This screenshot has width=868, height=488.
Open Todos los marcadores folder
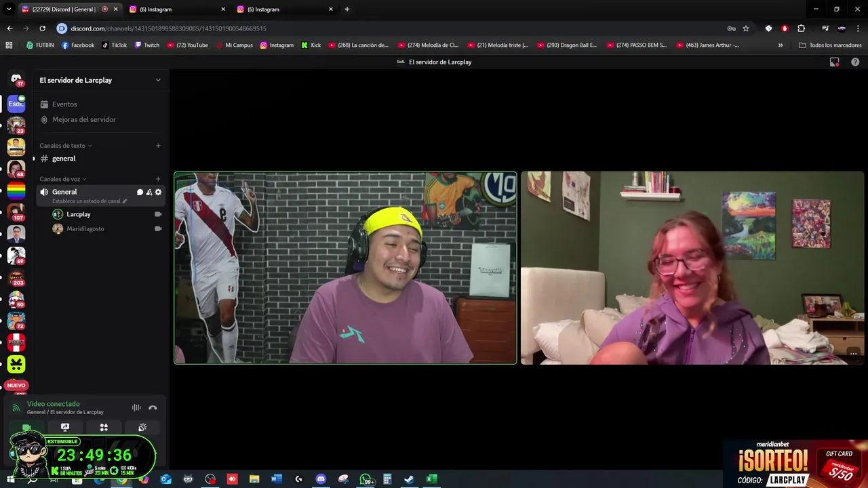pyautogui.click(x=830, y=45)
